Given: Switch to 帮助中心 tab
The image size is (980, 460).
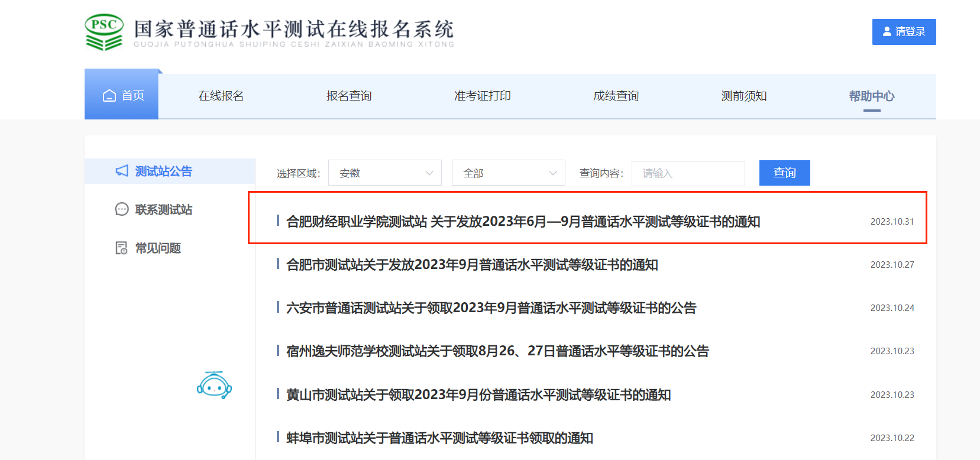Looking at the screenshot, I should point(871,96).
